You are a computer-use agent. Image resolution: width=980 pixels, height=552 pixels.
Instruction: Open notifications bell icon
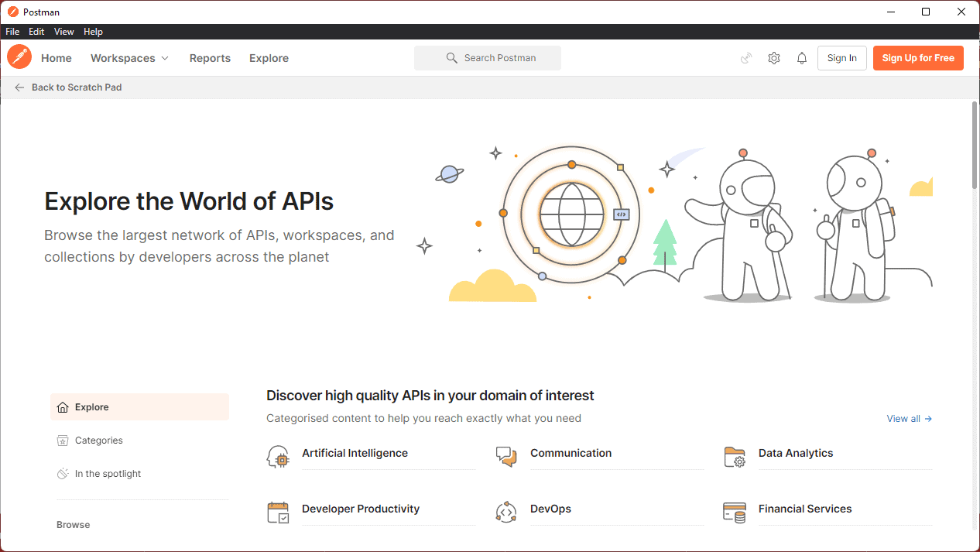tap(802, 58)
